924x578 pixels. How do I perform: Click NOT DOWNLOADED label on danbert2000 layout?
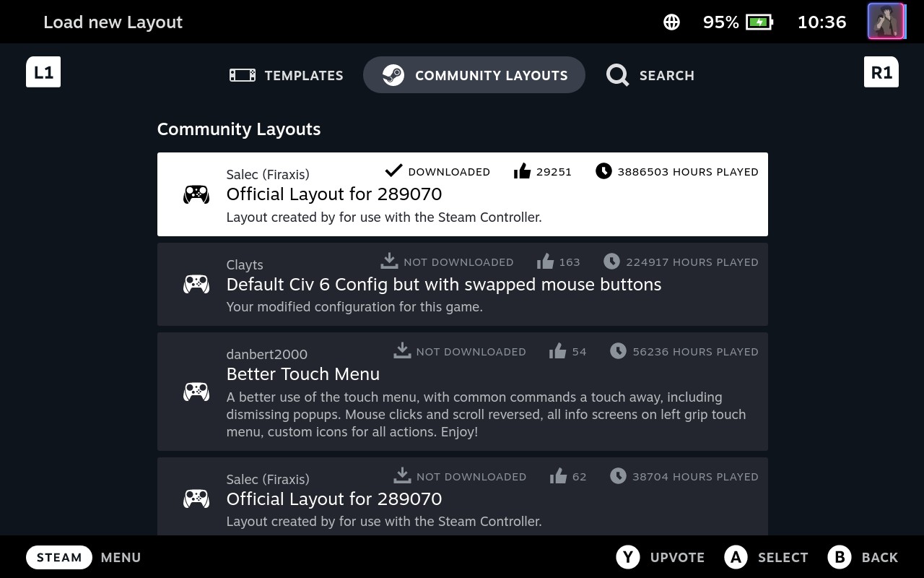[471, 352]
